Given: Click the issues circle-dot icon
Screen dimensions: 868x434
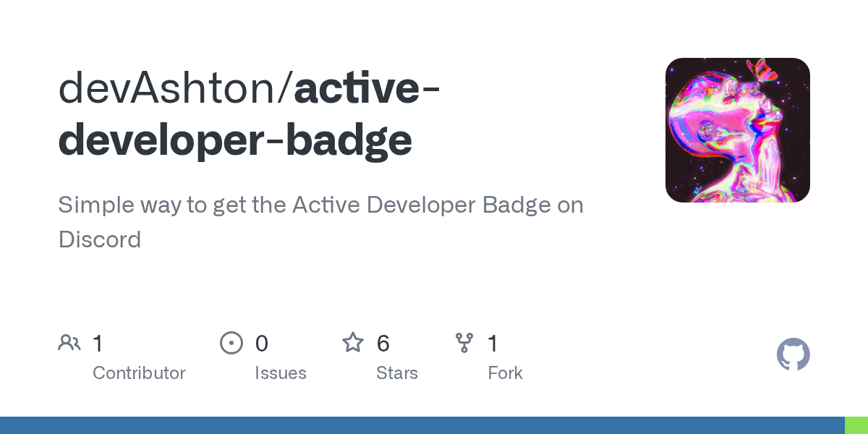Looking at the screenshot, I should point(231,343).
